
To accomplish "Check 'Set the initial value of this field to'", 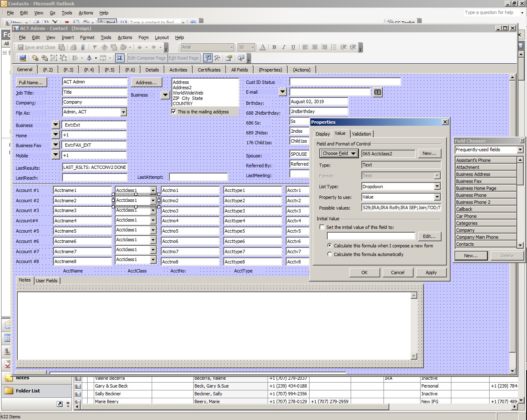I will pyautogui.click(x=322, y=227).
